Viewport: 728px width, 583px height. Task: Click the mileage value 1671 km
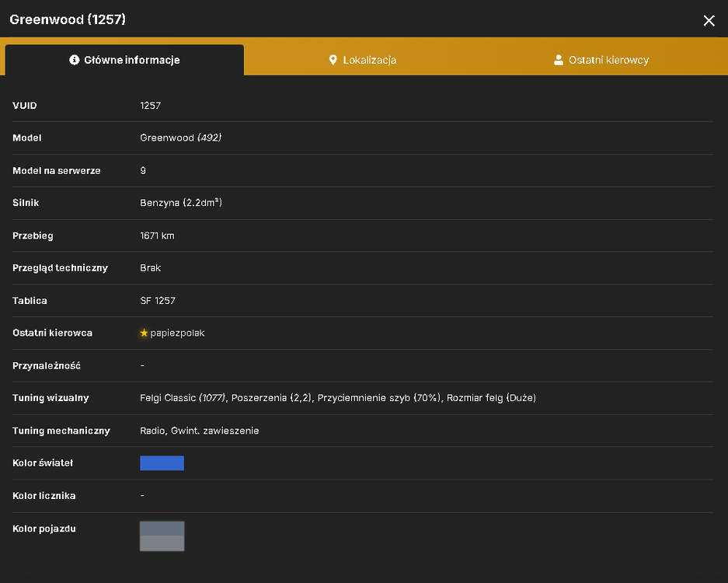point(158,236)
